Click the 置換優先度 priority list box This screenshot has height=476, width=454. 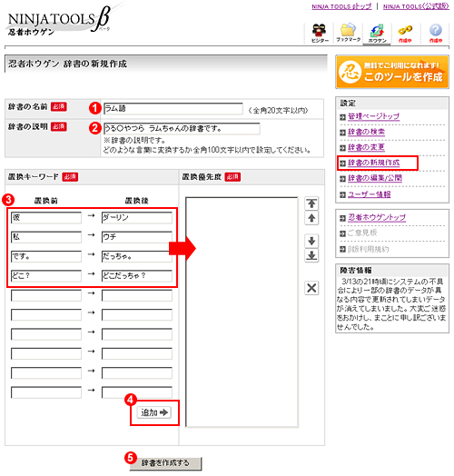click(242, 312)
